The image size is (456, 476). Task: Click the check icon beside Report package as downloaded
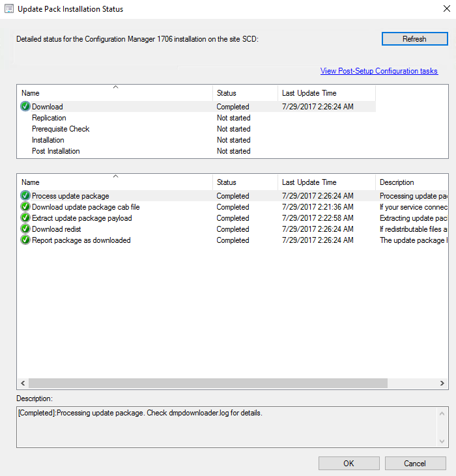point(25,240)
